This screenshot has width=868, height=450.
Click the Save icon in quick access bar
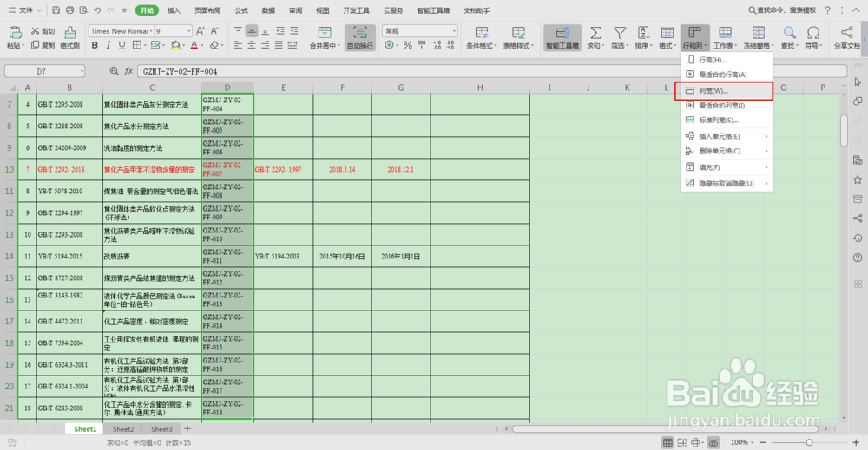click(x=56, y=10)
